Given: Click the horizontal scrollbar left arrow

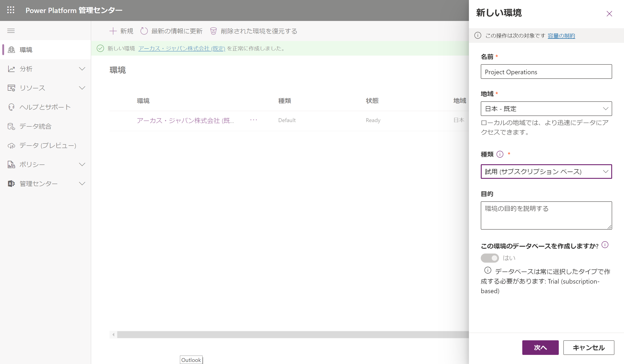Looking at the screenshot, I should click(113, 334).
